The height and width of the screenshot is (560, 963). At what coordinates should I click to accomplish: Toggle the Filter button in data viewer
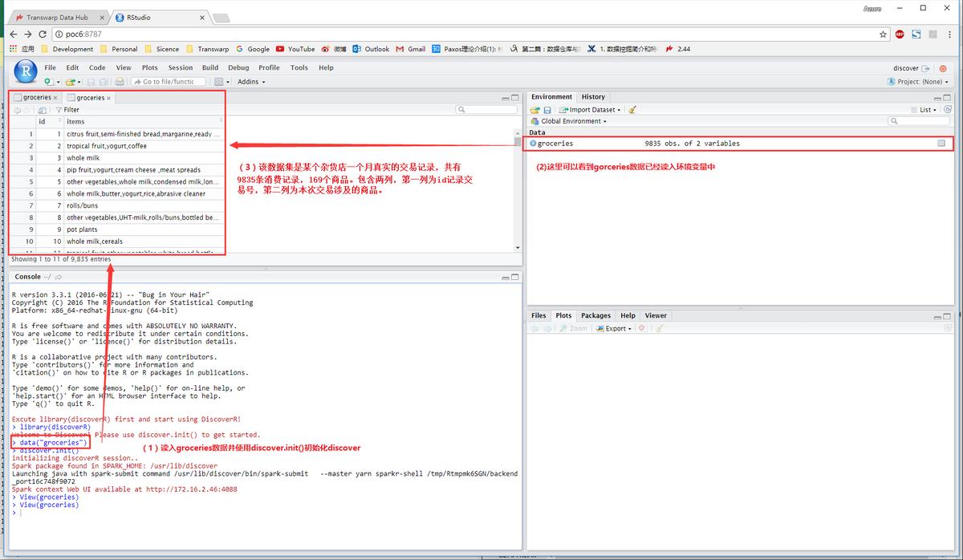tap(67, 110)
